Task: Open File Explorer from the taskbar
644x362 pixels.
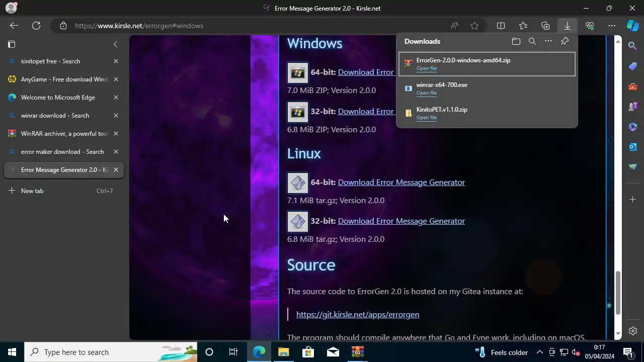Action: [x=283, y=352]
